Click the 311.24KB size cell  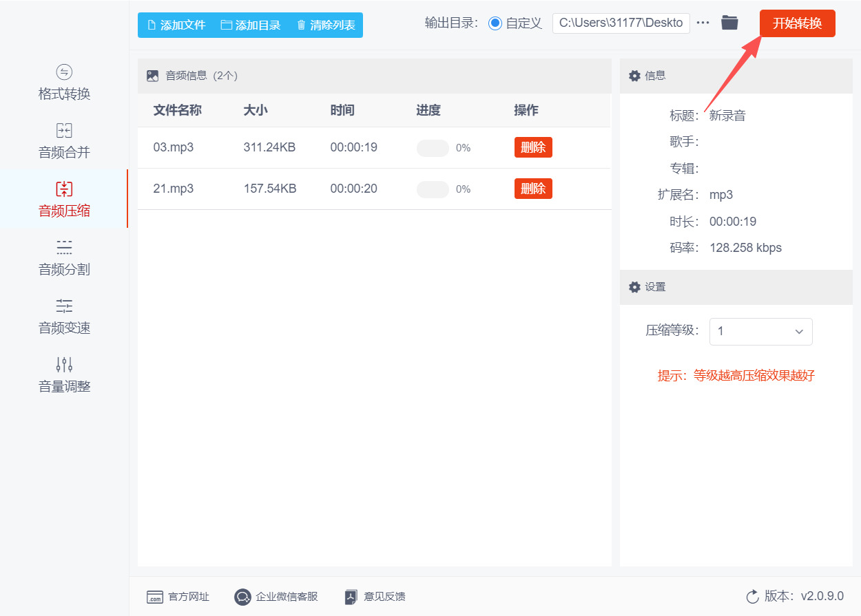click(269, 147)
